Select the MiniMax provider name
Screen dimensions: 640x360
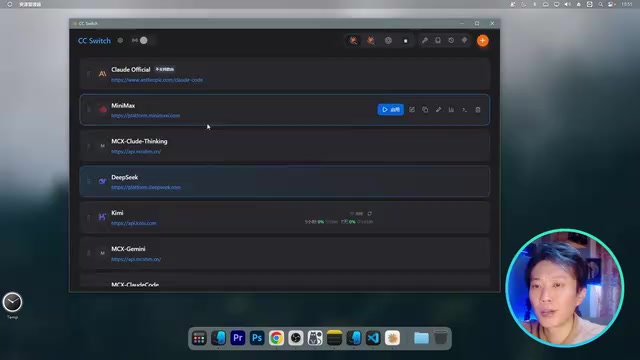(x=123, y=105)
